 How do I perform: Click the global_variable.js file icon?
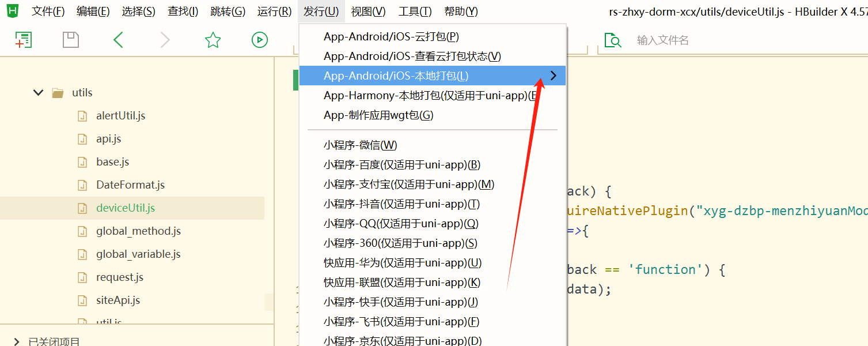[x=82, y=254]
